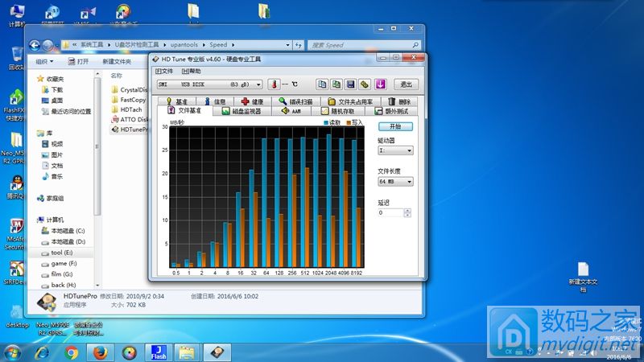Open the 文件 menu in HD Tune
644x362 pixels.
click(164, 71)
